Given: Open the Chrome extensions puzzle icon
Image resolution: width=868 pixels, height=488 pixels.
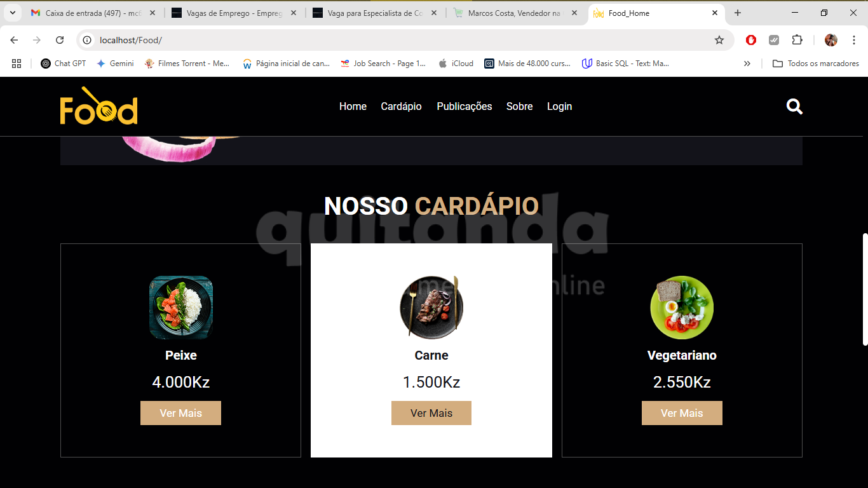Looking at the screenshot, I should pyautogui.click(x=797, y=40).
